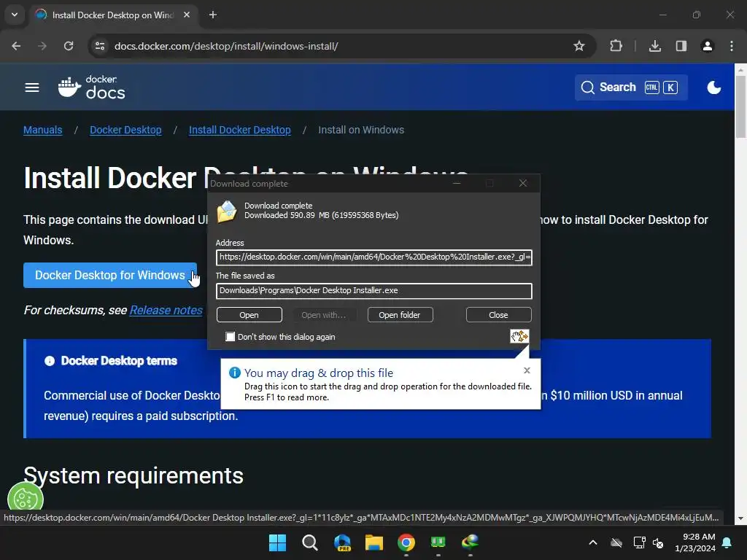Reload the Docker docs page
747x560 pixels.
[x=69, y=46]
